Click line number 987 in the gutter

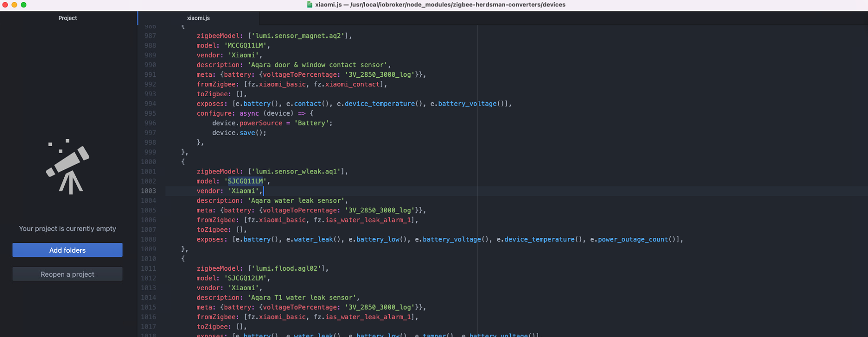click(x=150, y=36)
